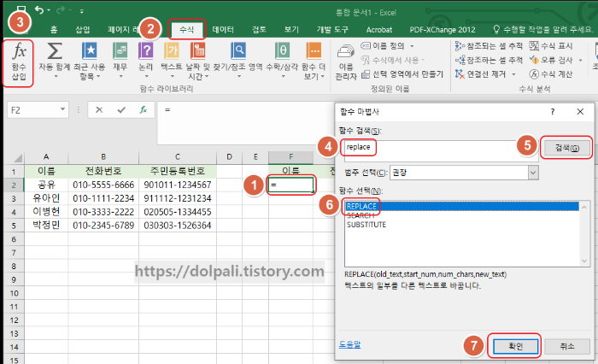The height and width of the screenshot is (364, 598).
Task: Click Trace Precedents
Action: [489, 46]
